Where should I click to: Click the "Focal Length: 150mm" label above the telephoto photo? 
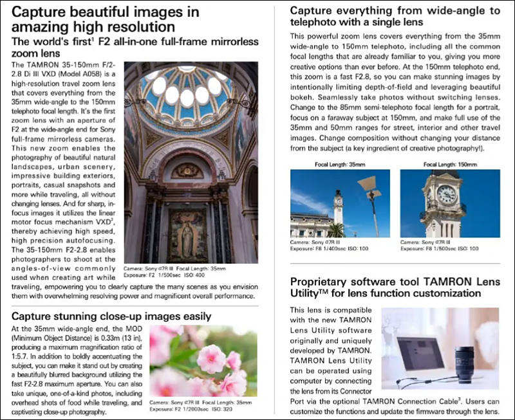click(x=450, y=165)
